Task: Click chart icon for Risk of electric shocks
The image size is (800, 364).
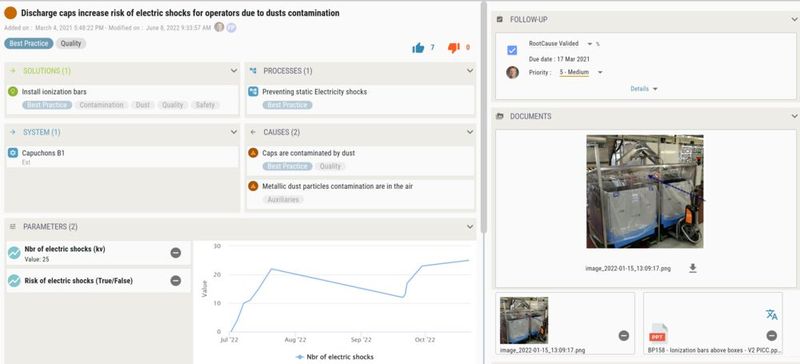Action: click(x=14, y=280)
